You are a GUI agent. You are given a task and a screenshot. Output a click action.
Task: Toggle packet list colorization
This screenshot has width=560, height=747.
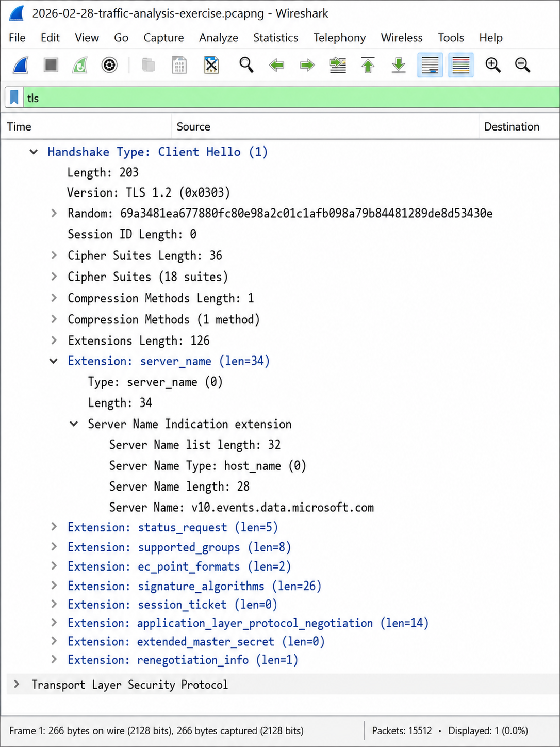pyautogui.click(x=461, y=66)
